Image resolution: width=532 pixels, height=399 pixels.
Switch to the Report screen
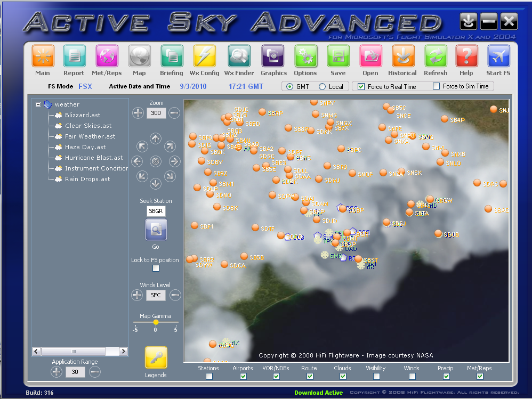(74, 56)
